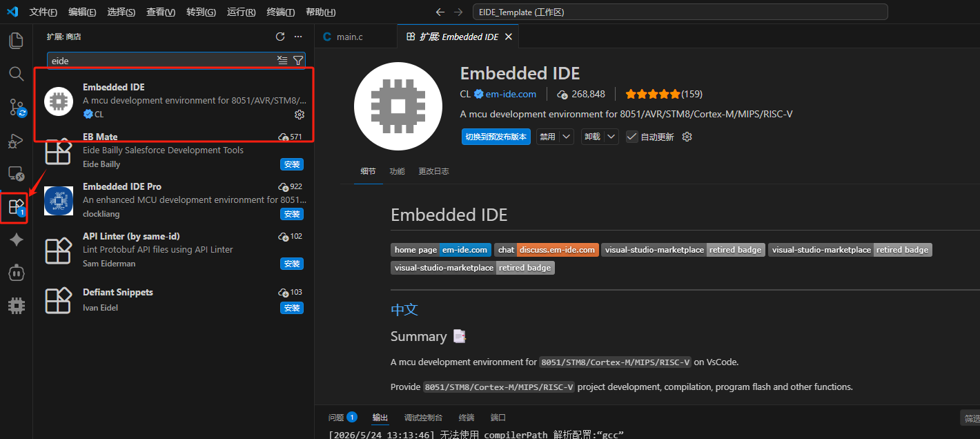Toggle the auto update checkbox
Viewport: 980px width, 439px height.
pyautogui.click(x=631, y=137)
